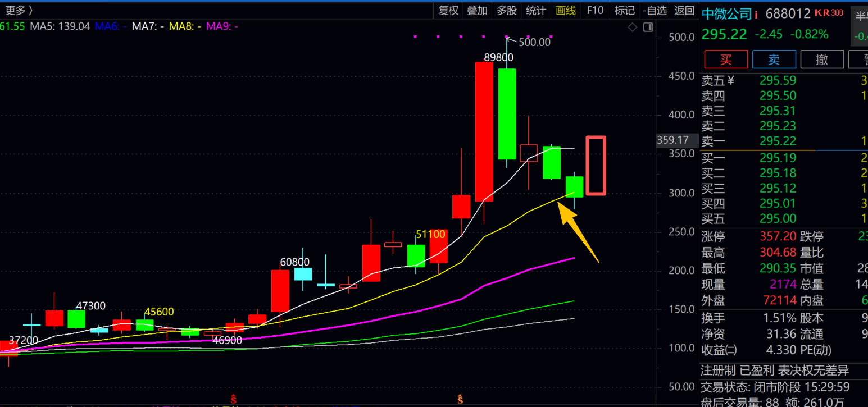
Task: Toggle 复权 price adjustment
Action: coord(448,10)
